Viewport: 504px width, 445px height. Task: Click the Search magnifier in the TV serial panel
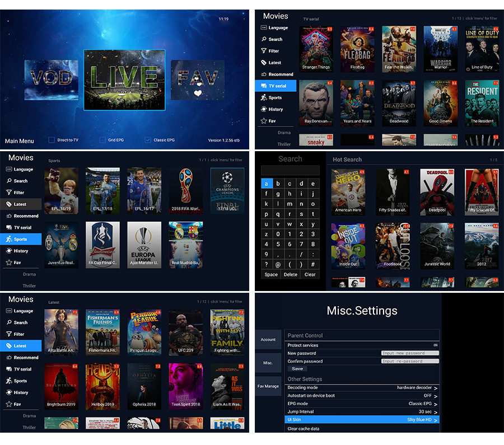pyautogui.click(x=264, y=39)
